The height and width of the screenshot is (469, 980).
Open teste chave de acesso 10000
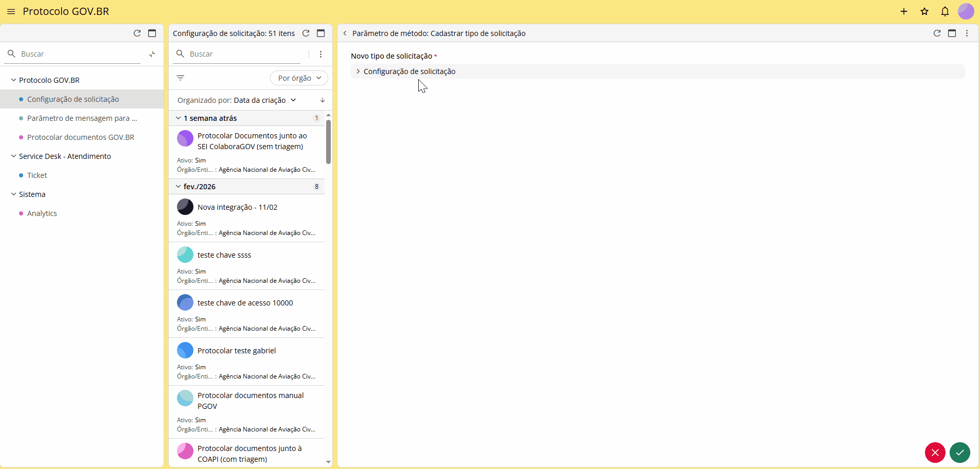tap(247, 314)
